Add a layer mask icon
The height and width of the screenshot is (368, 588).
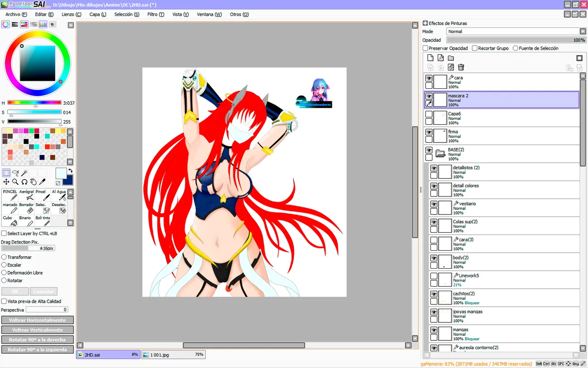click(x=579, y=58)
